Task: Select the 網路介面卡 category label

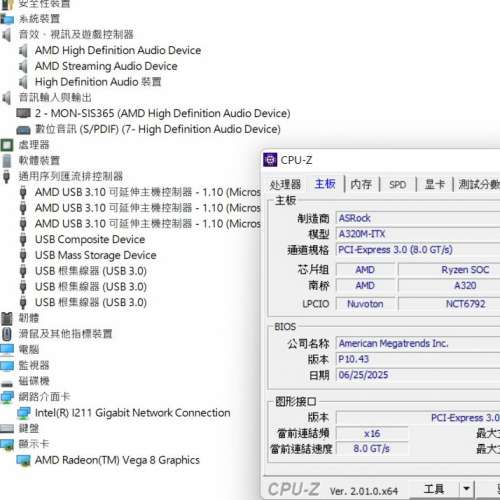Action: [44, 397]
